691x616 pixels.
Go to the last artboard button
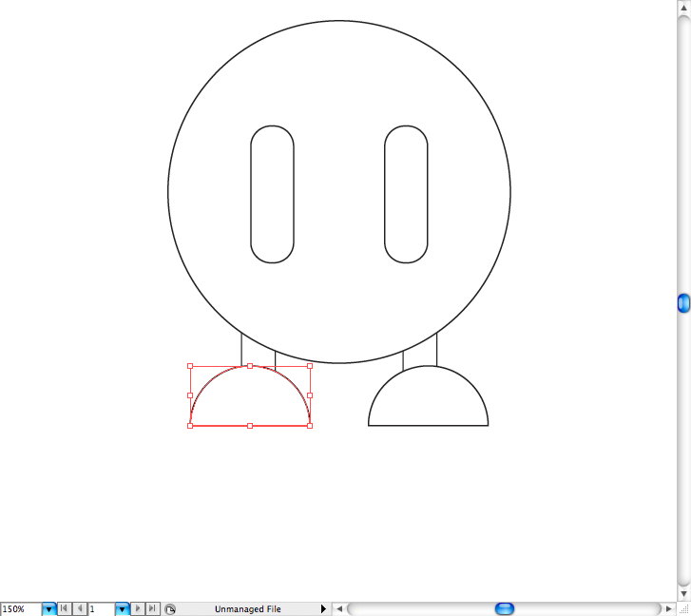[x=152, y=608]
